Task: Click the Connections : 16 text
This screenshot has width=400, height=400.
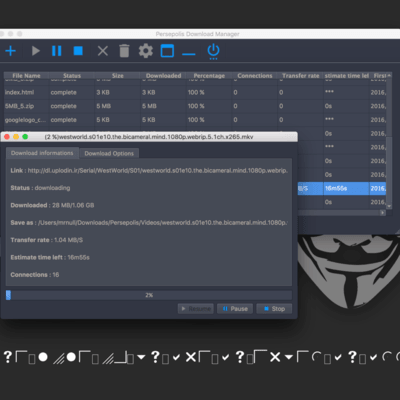Action: [35, 275]
